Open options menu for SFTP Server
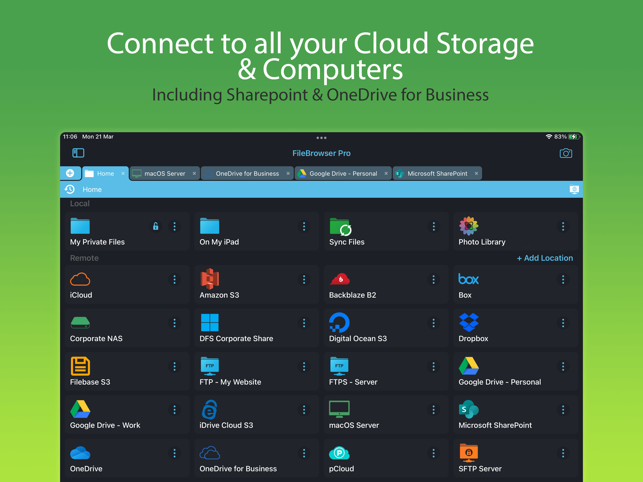 pyautogui.click(x=563, y=453)
